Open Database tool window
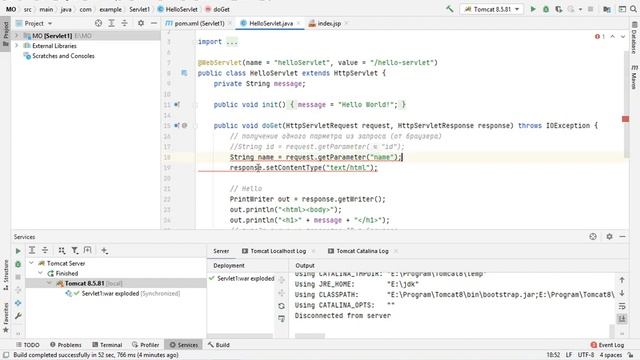Viewport: 640px width, 360px height. tap(634, 38)
